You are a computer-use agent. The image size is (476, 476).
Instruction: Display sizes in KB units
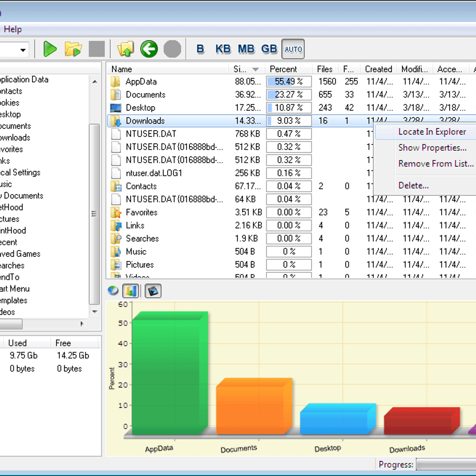[223, 49]
